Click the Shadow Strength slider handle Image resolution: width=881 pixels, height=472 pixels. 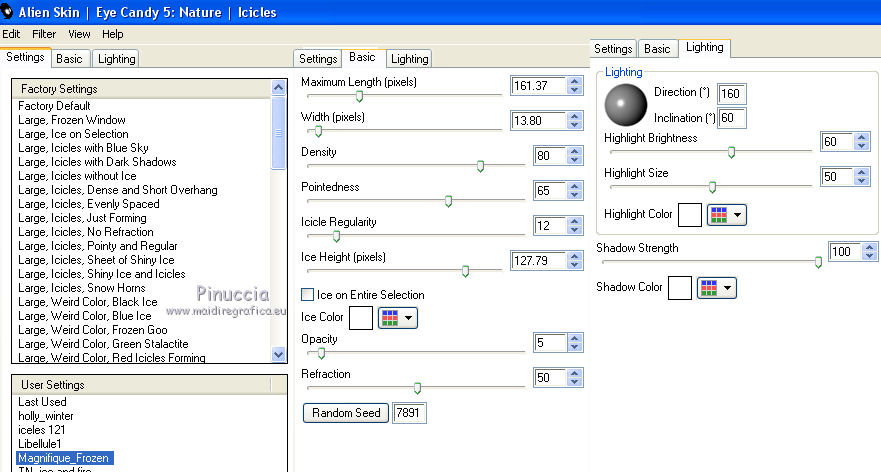pyautogui.click(x=819, y=262)
